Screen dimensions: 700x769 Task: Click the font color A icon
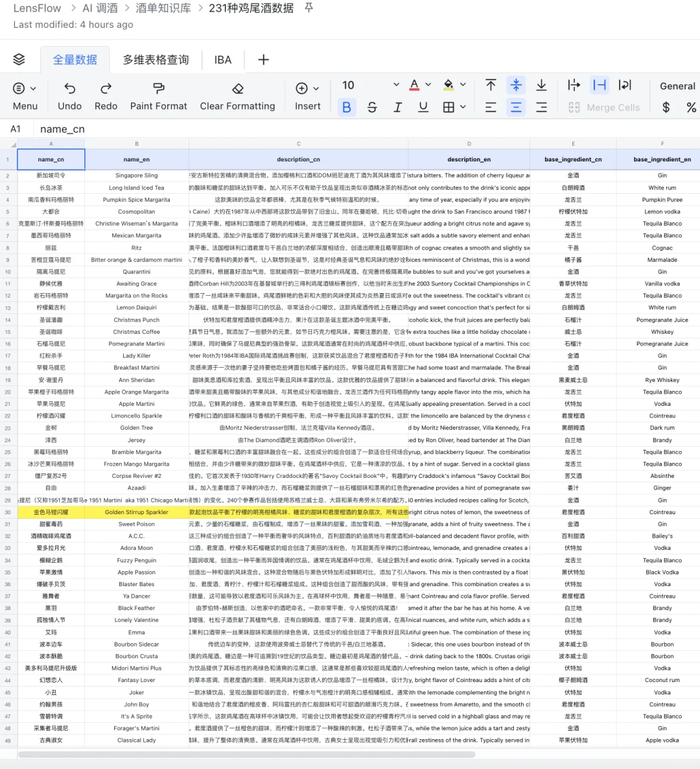click(414, 85)
